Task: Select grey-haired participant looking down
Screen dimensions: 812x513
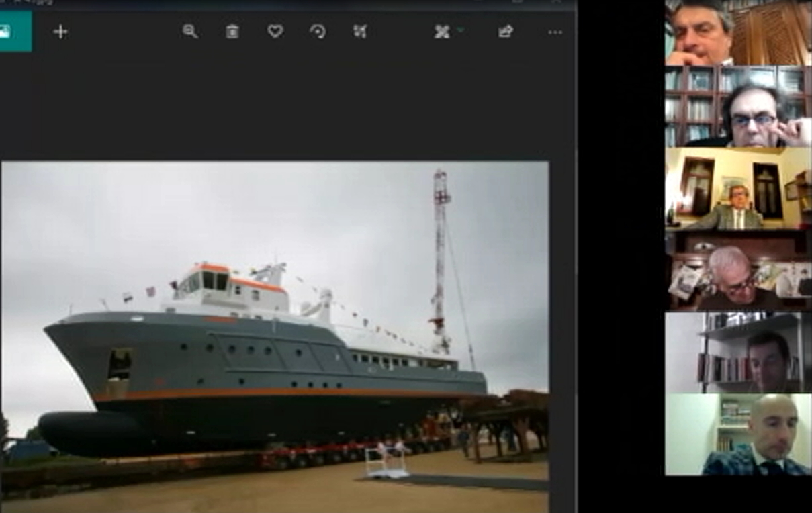Action: click(x=738, y=270)
